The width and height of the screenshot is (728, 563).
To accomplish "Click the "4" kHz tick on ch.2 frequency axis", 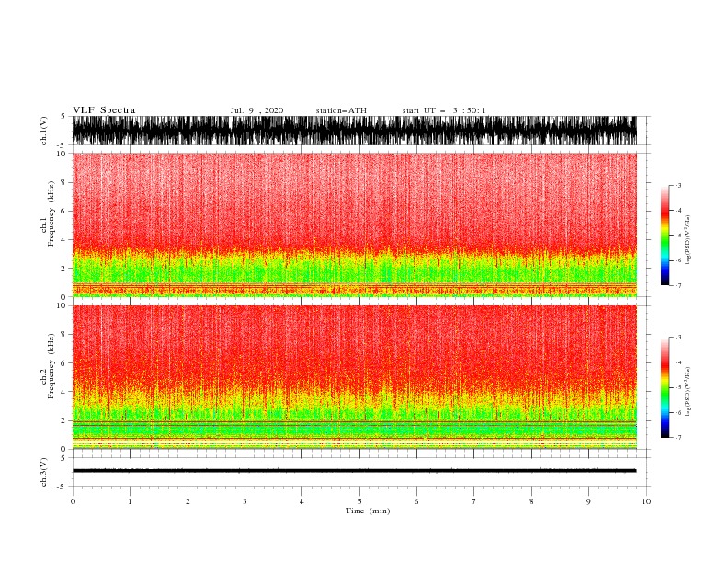I will tap(63, 392).
